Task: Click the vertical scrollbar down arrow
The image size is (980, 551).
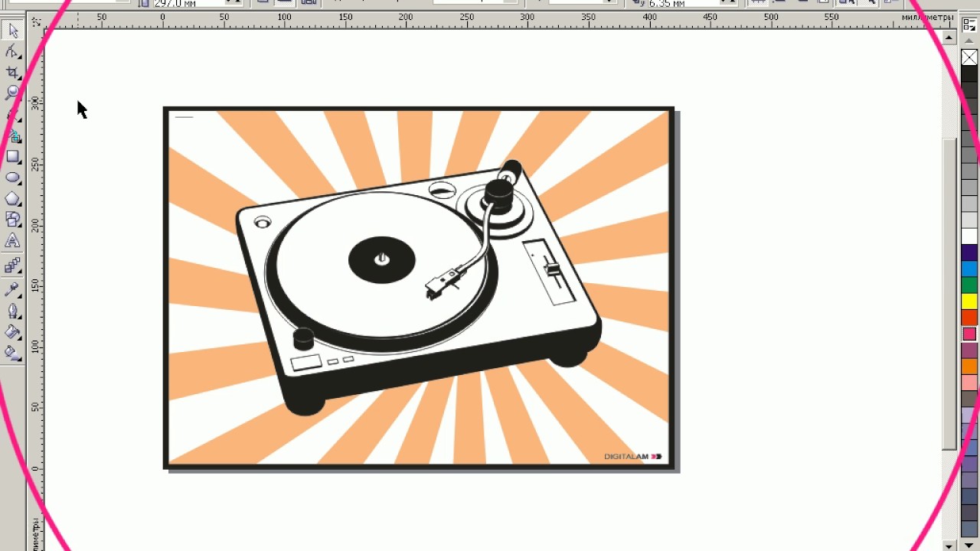Action: click(949, 545)
